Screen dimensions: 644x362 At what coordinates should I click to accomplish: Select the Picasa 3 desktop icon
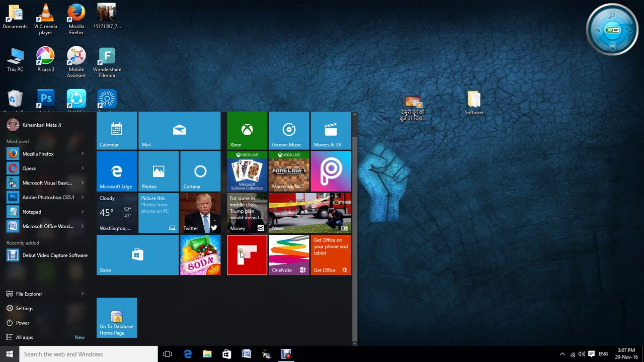[45, 59]
